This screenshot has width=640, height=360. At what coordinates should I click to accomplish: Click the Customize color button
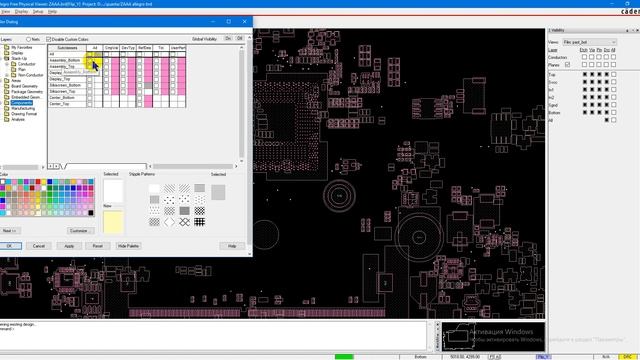click(x=80, y=231)
